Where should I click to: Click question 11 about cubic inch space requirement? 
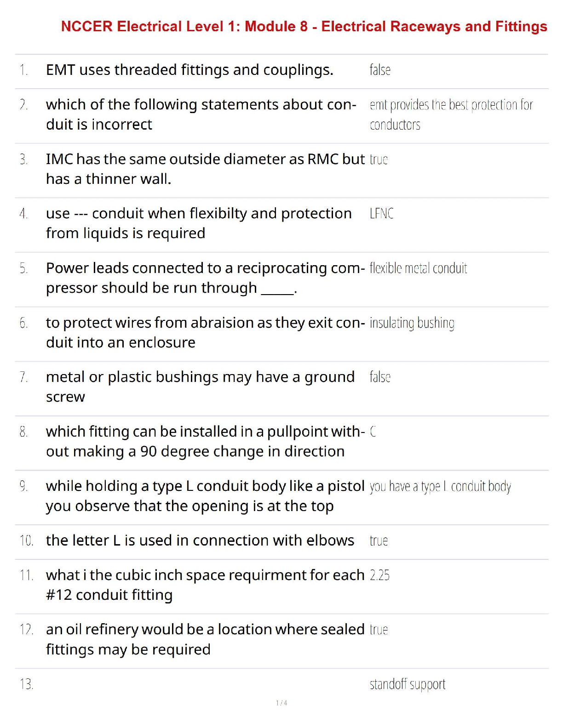coord(205,585)
